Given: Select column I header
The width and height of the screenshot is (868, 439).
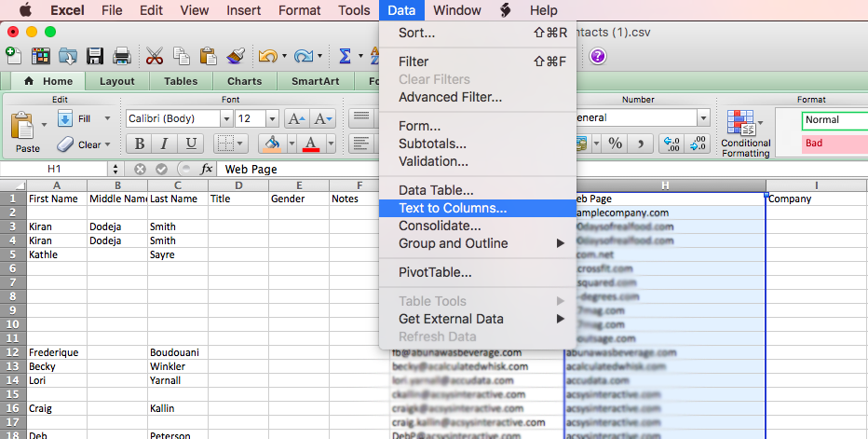Looking at the screenshot, I should (817, 185).
